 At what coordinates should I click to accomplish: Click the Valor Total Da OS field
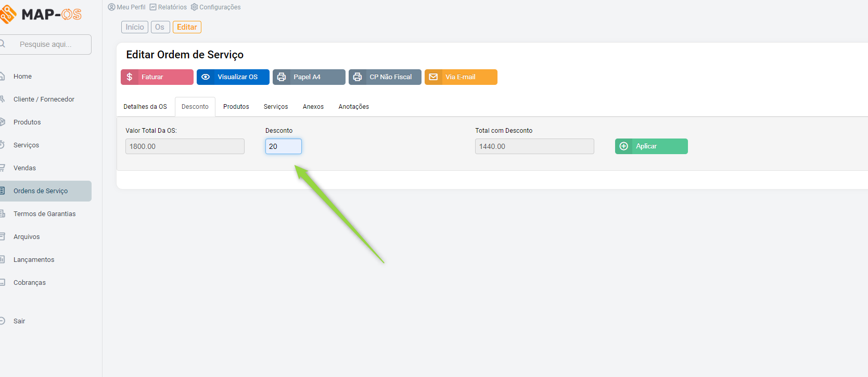(185, 146)
